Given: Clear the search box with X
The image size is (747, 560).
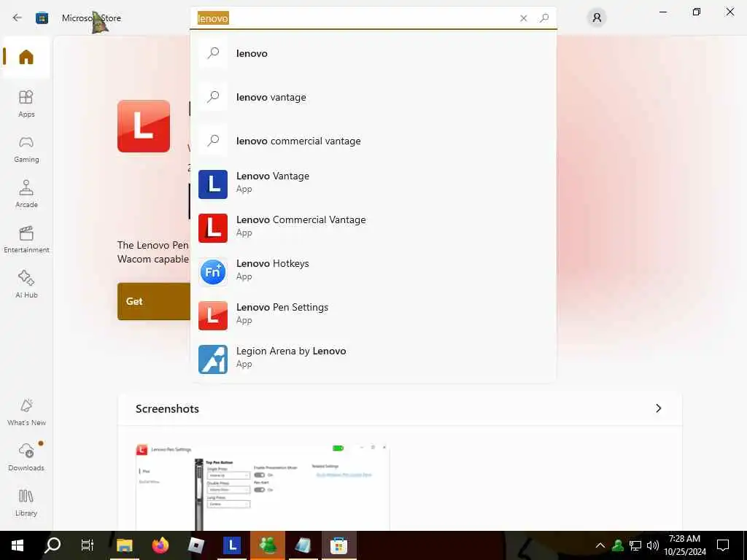Looking at the screenshot, I should click(x=524, y=18).
